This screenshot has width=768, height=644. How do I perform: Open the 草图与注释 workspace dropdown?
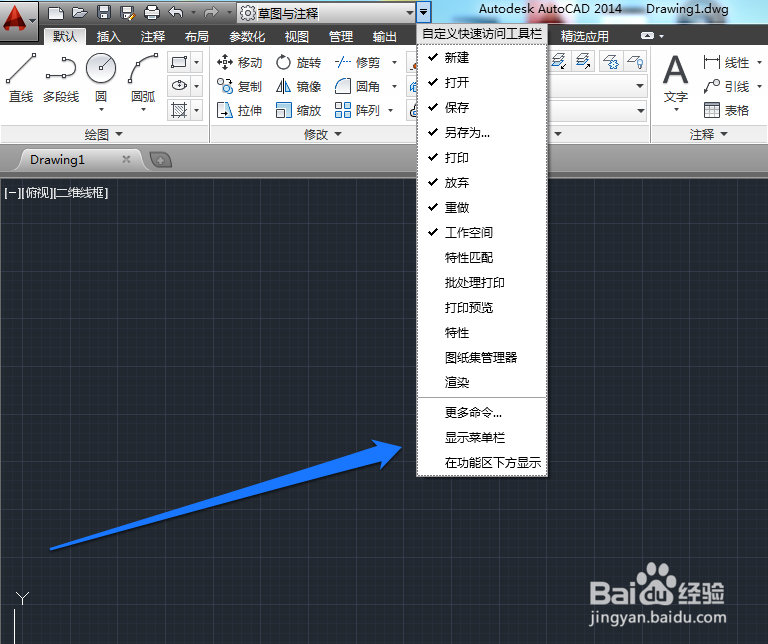click(327, 13)
